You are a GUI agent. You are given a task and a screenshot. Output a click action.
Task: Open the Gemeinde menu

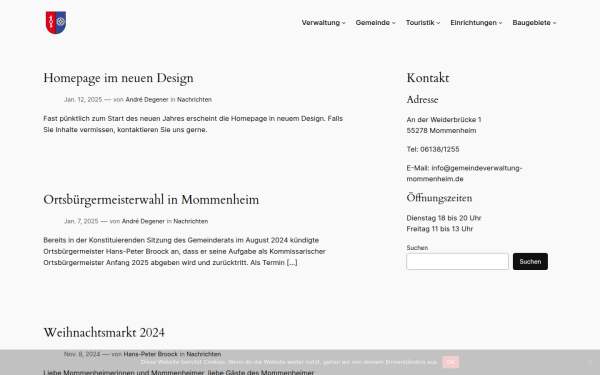(x=372, y=23)
